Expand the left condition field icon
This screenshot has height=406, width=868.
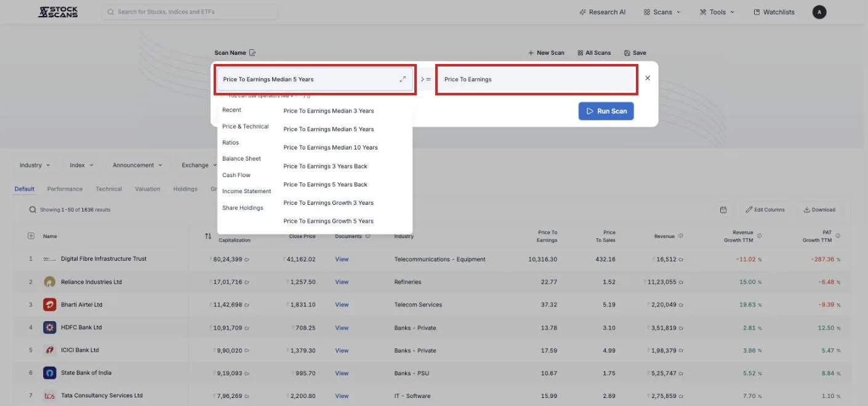pos(403,79)
